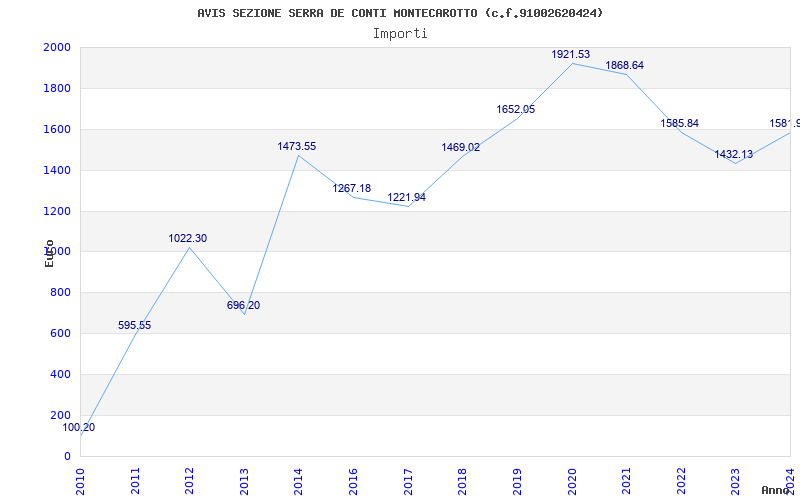Viewport: 800px width, 500px height.
Task: Select the 1921.53 maximum value label
Action: [570, 54]
